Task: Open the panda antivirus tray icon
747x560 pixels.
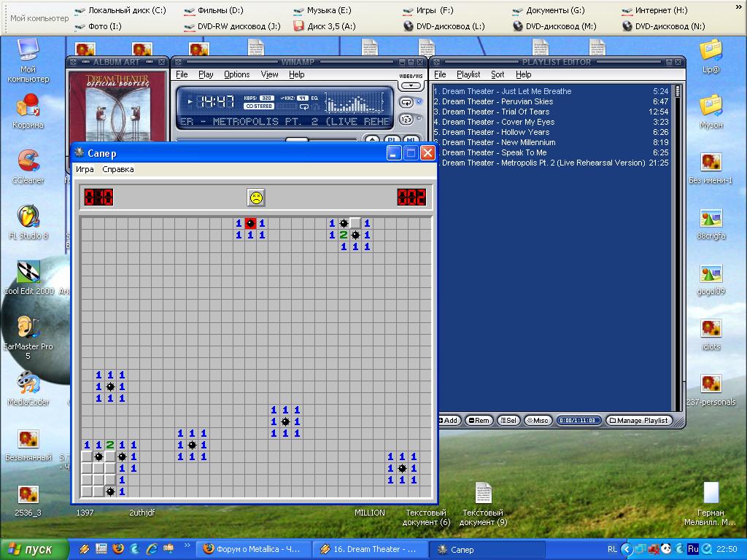Action: [x=665, y=549]
